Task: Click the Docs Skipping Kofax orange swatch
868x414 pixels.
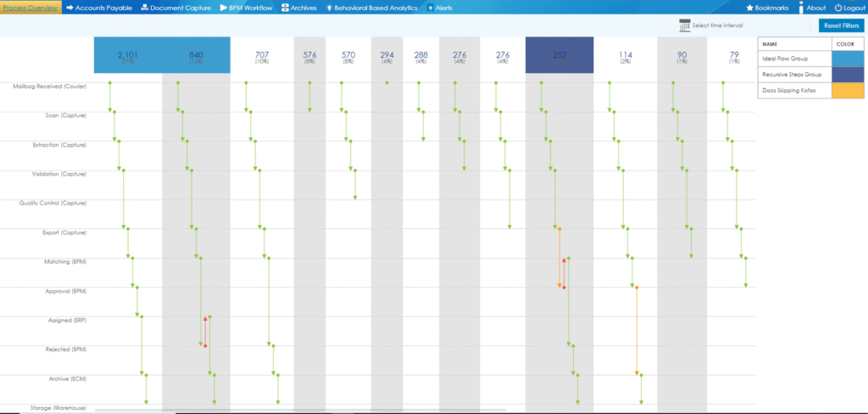Action: click(x=843, y=91)
